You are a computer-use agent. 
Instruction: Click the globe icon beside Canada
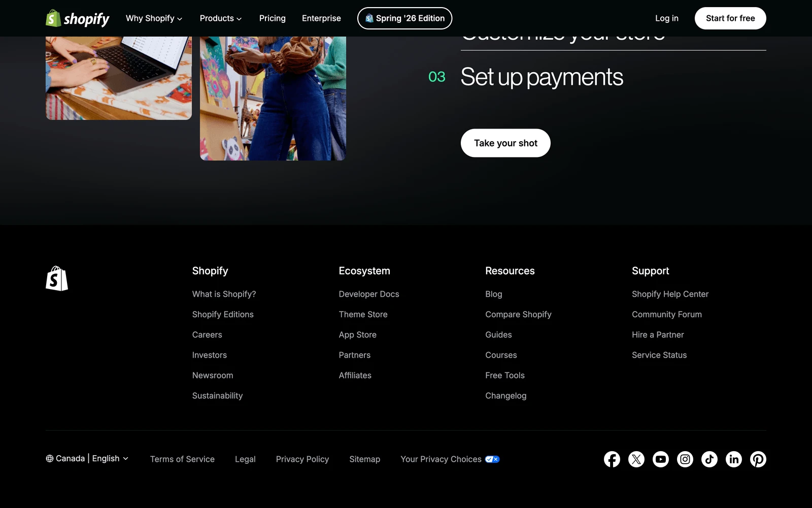50,459
